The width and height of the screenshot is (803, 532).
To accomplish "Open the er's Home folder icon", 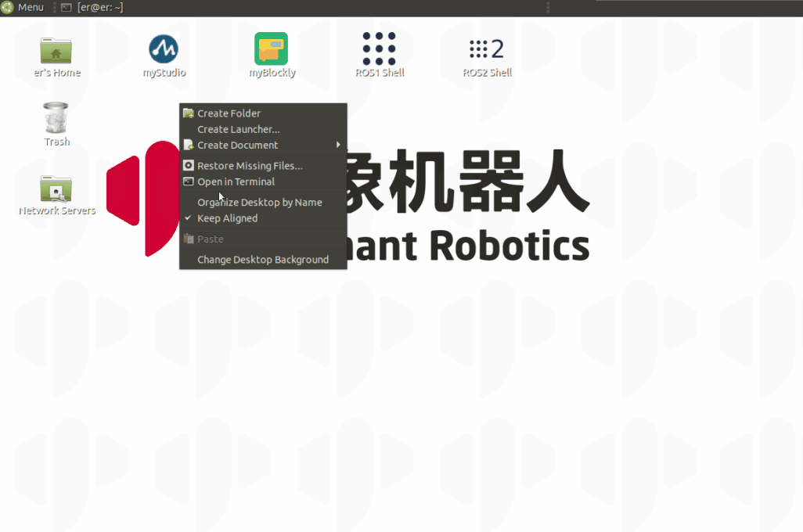I will pos(56,52).
